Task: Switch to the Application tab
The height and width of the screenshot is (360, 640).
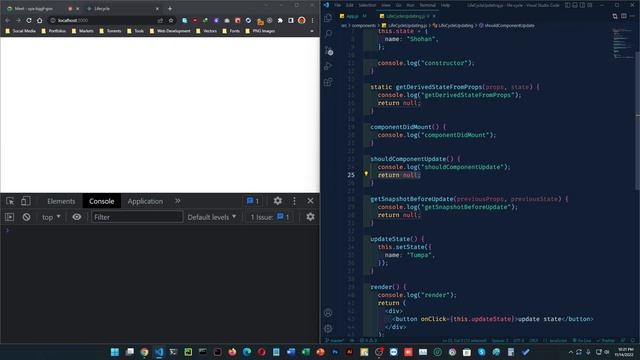Action: click(x=145, y=201)
